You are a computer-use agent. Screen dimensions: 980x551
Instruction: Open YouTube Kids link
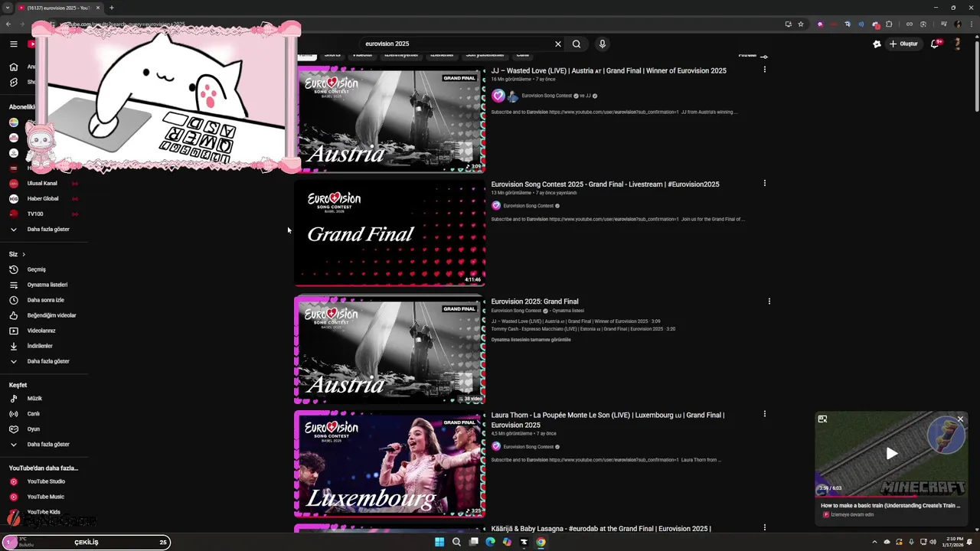tap(44, 512)
